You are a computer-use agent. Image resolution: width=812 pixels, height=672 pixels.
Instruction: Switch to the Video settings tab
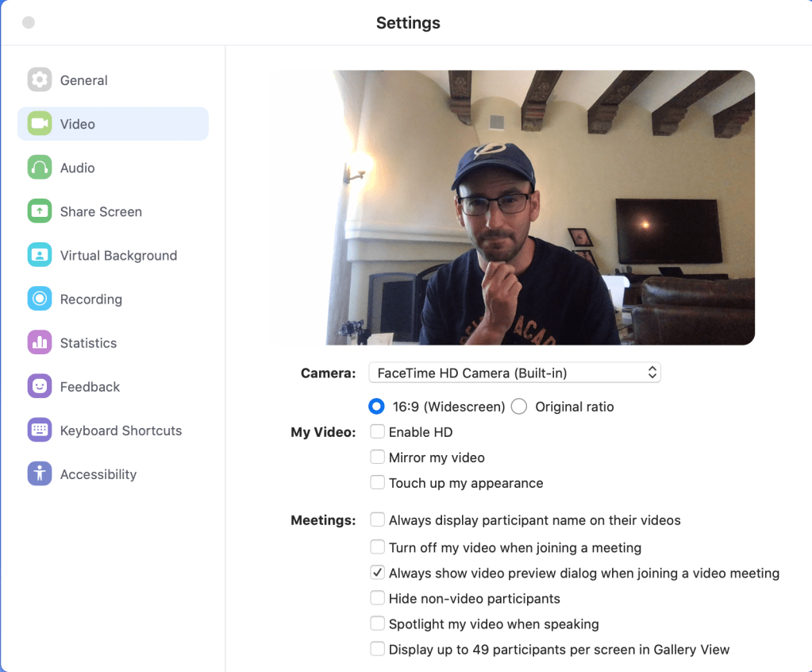coord(113,124)
